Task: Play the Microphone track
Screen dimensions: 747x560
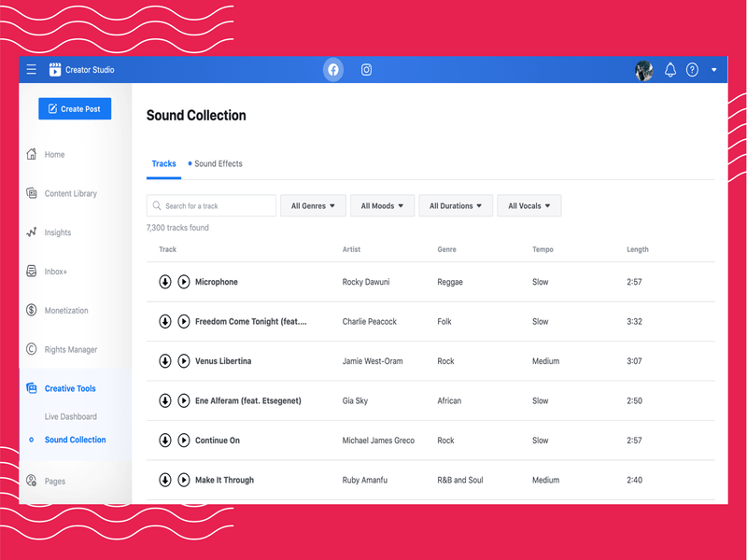Action: point(184,282)
